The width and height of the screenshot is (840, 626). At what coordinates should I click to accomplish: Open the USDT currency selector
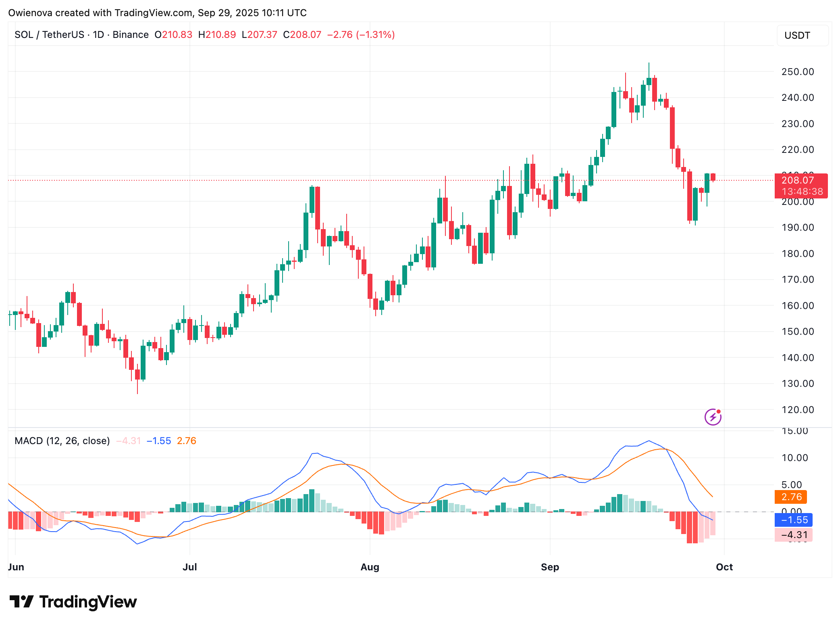tap(802, 35)
